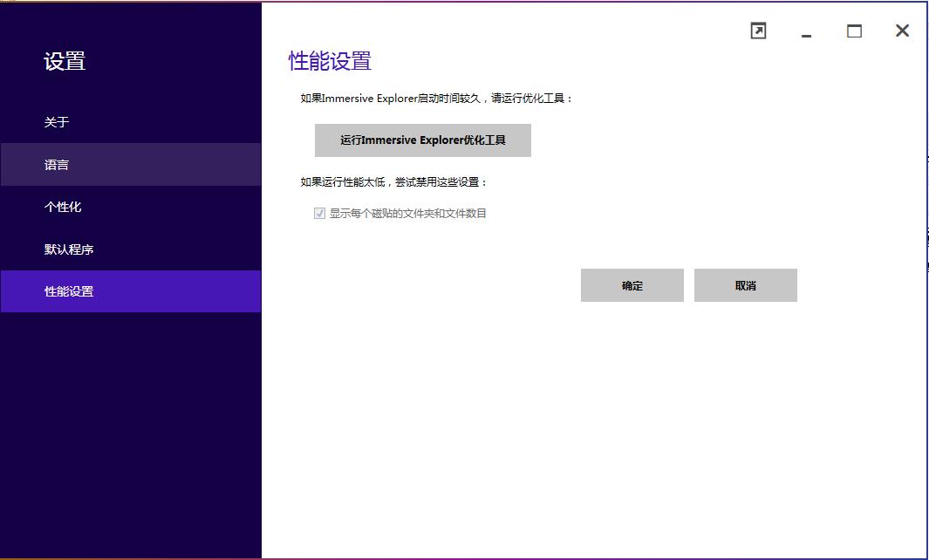Viewport: 929px width, 560px height.
Task: Click the purple 性能设置 page heading
Action: click(330, 61)
